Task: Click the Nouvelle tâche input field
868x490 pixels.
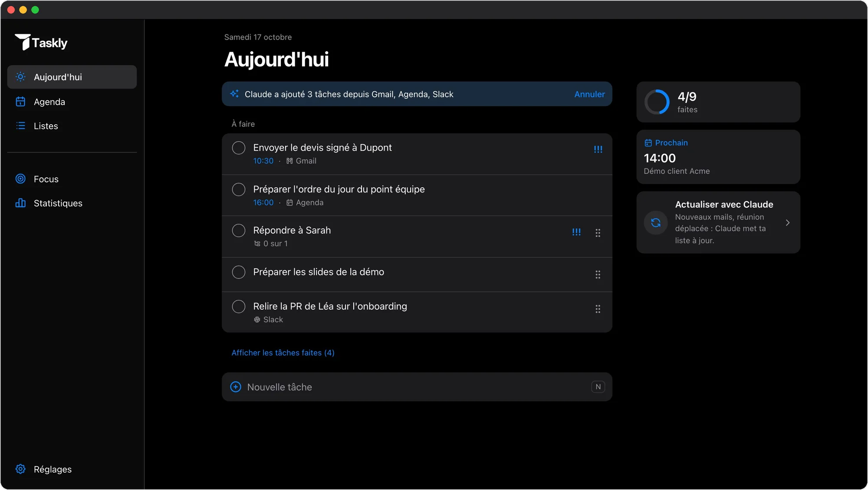Action: [x=417, y=387]
